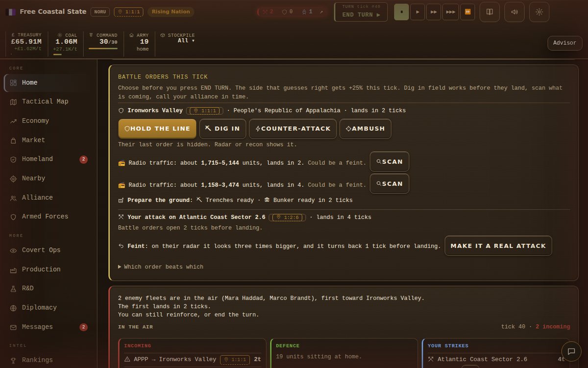The height and width of the screenshot is (368, 588).
Task: Select AMBUSH battle order
Action: tap(365, 129)
